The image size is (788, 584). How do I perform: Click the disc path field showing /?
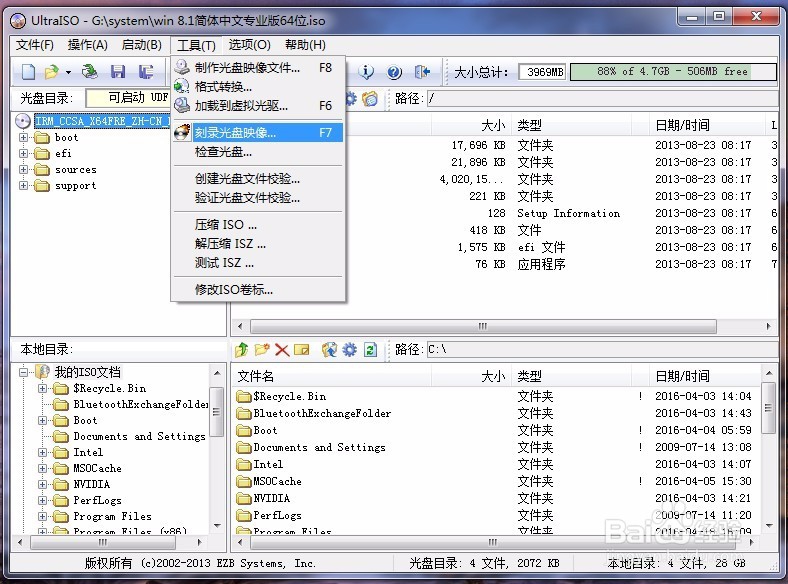click(x=602, y=99)
